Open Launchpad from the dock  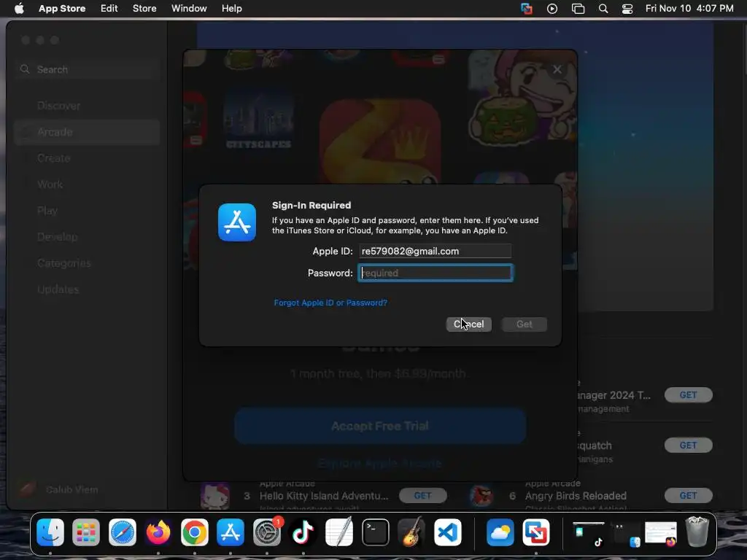pos(86,532)
